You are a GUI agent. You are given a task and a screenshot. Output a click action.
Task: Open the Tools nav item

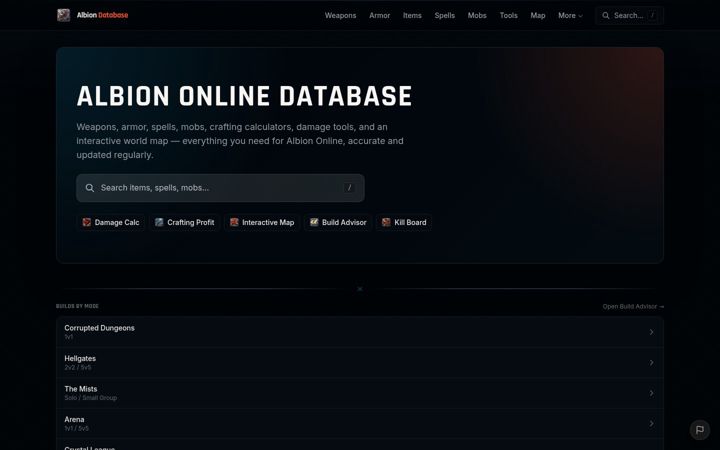pyautogui.click(x=508, y=16)
